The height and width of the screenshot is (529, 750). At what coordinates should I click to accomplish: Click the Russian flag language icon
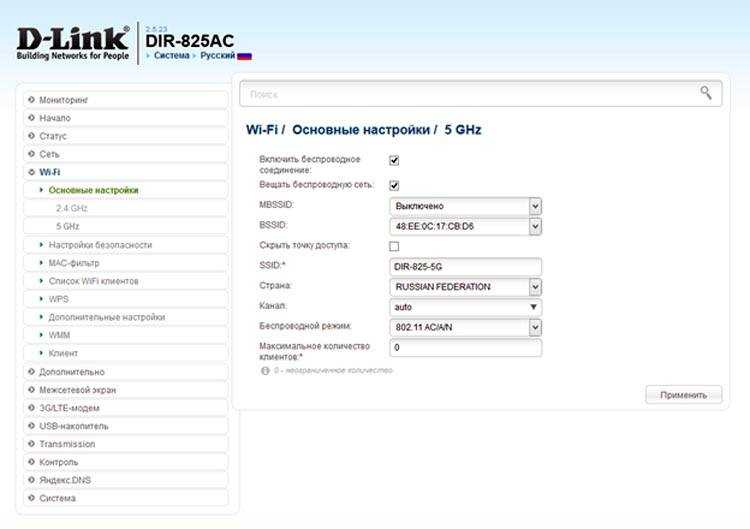coord(244,56)
